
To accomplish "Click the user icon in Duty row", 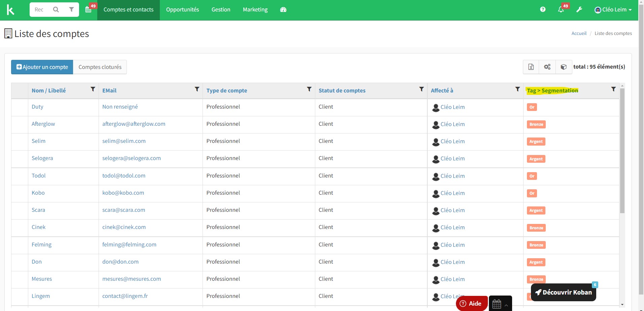I will 436,108.
